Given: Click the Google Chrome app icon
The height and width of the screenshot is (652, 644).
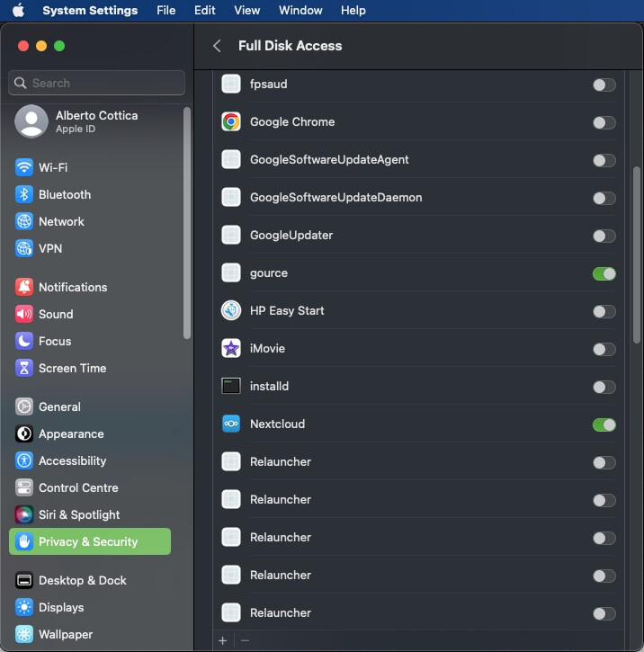Looking at the screenshot, I should (231, 122).
